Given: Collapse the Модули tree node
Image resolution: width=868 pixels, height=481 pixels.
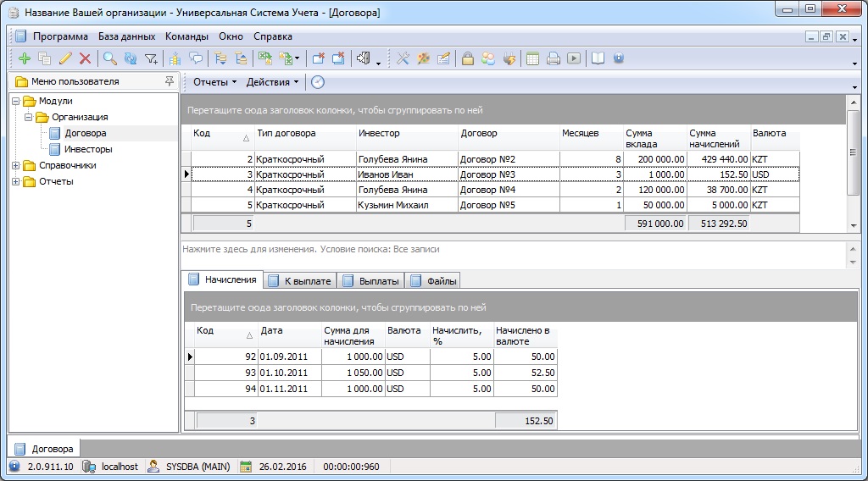Looking at the screenshot, I should (16, 101).
